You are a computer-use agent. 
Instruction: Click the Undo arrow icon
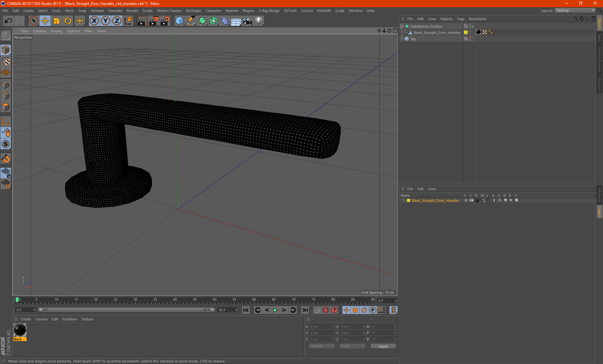[8, 21]
